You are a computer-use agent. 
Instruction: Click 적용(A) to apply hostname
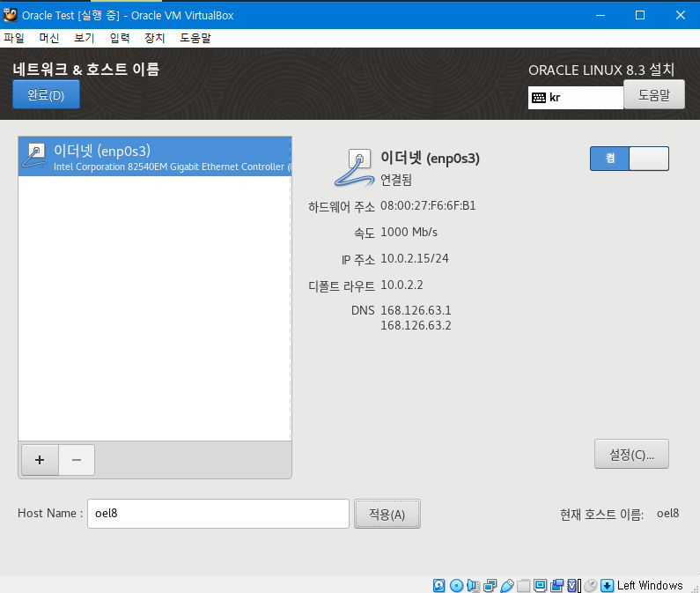387,514
